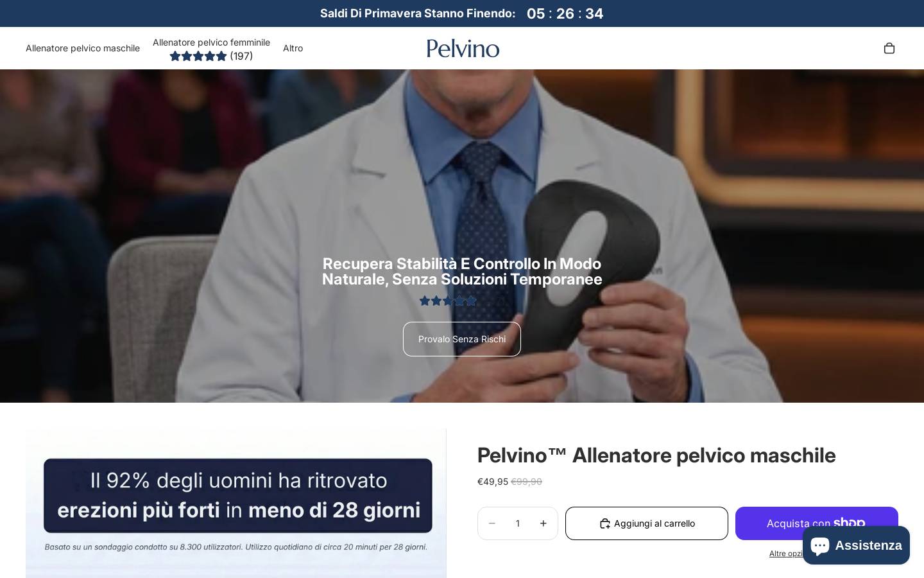The width and height of the screenshot is (924, 578).
Task: Click the quantity input field
Action: tap(518, 523)
